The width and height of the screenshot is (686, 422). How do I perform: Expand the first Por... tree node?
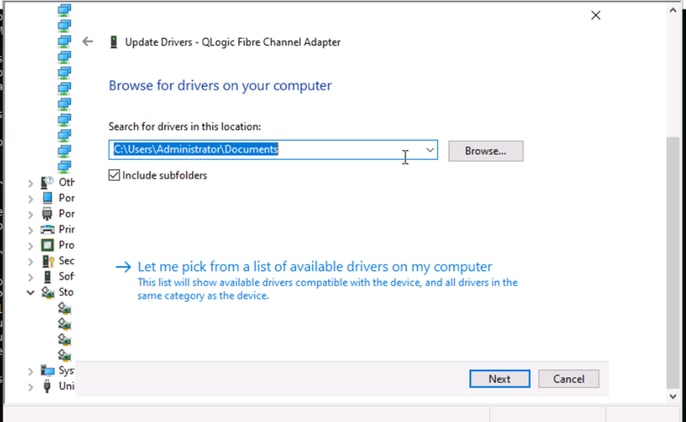pyautogui.click(x=30, y=199)
